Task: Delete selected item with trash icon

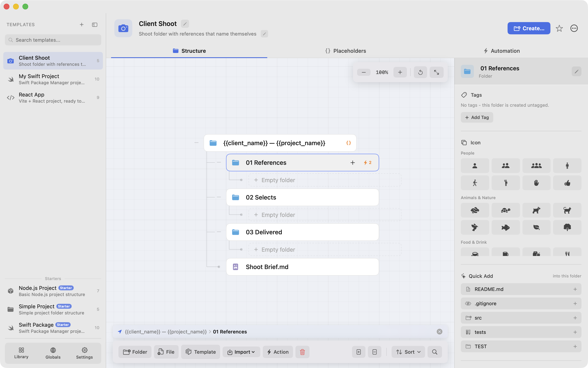Action: tap(302, 352)
